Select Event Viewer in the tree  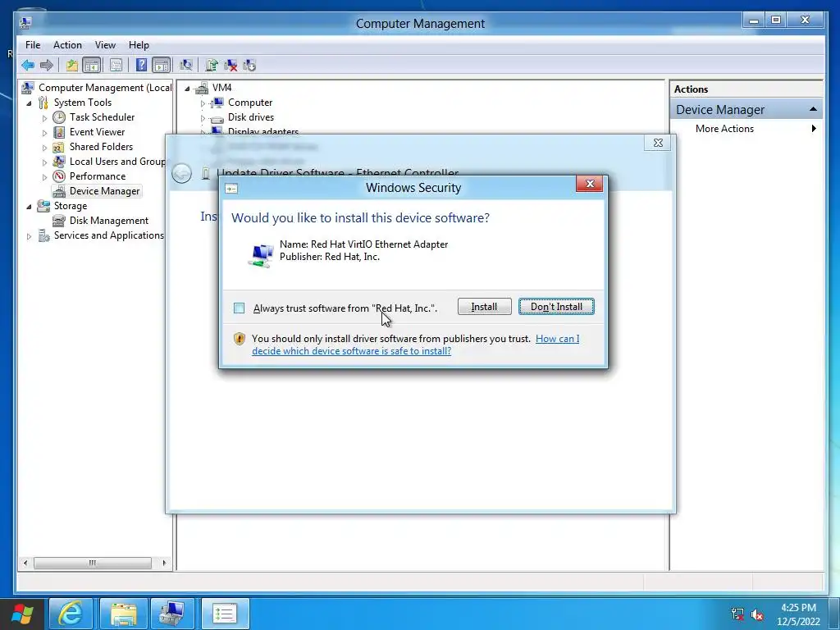97,132
